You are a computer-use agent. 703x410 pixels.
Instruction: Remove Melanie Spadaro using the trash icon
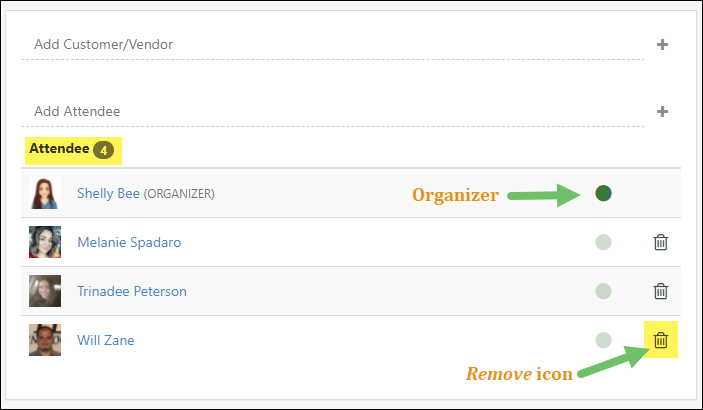coord(660,242)
